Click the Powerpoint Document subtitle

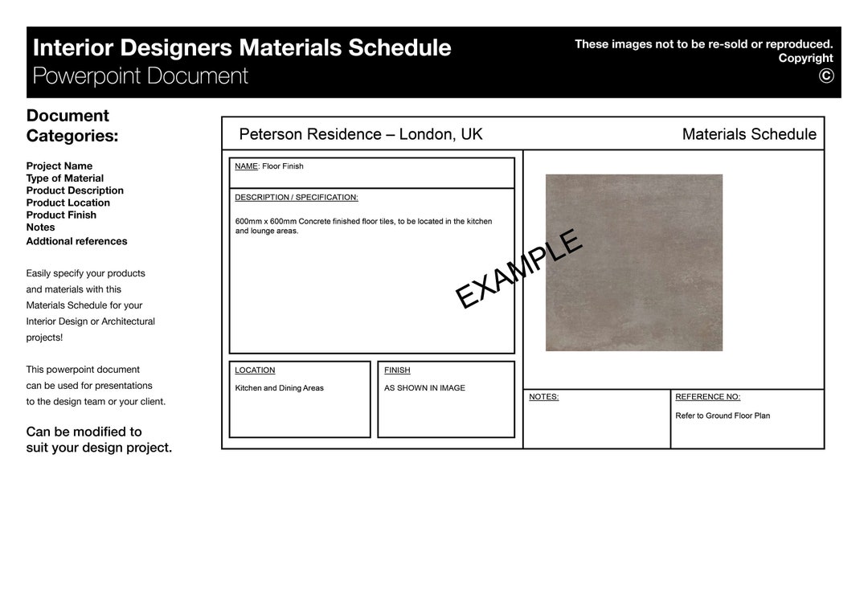tap(140, 76)
